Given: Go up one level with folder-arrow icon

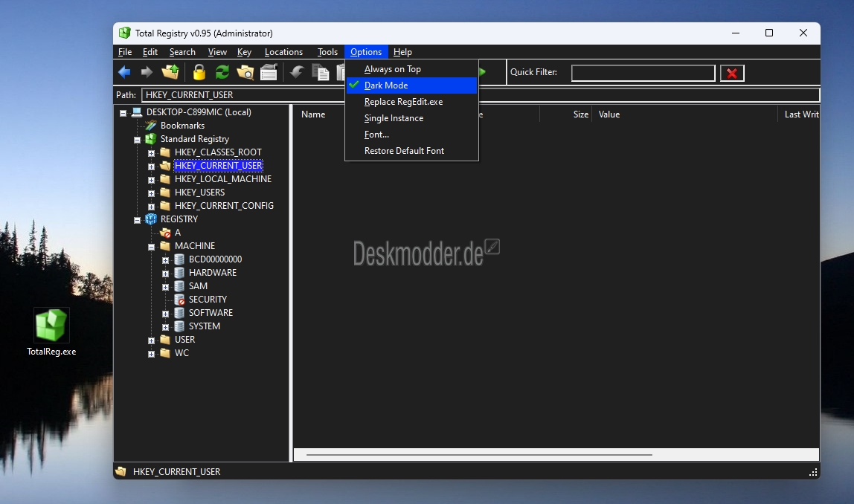Looking at the screenshot, I should [170, 72].
